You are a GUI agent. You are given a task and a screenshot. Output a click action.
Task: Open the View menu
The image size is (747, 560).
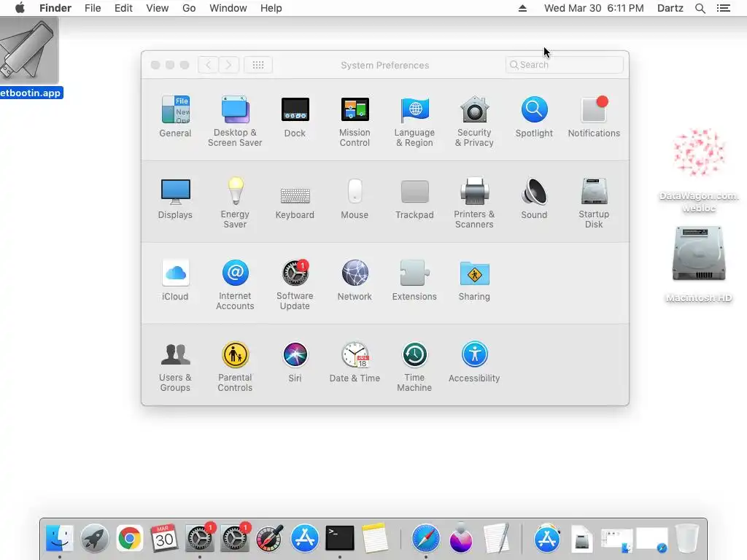(158, 8)
